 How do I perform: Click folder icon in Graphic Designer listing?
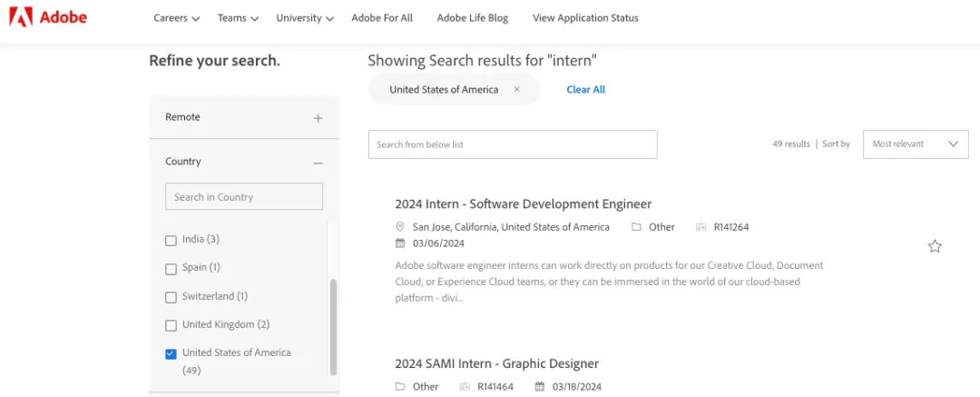(400, 386)
